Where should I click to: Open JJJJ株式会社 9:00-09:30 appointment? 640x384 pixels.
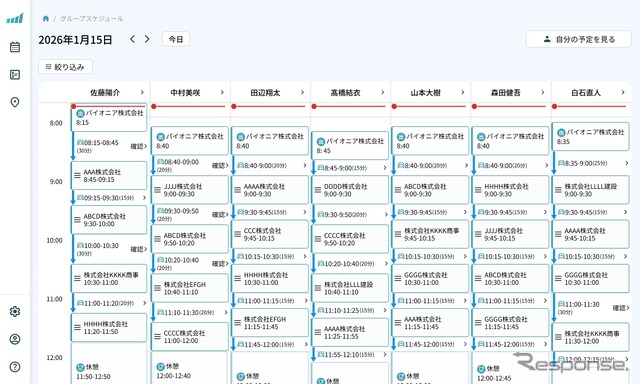pyautogui.click(x=190, y=190)
